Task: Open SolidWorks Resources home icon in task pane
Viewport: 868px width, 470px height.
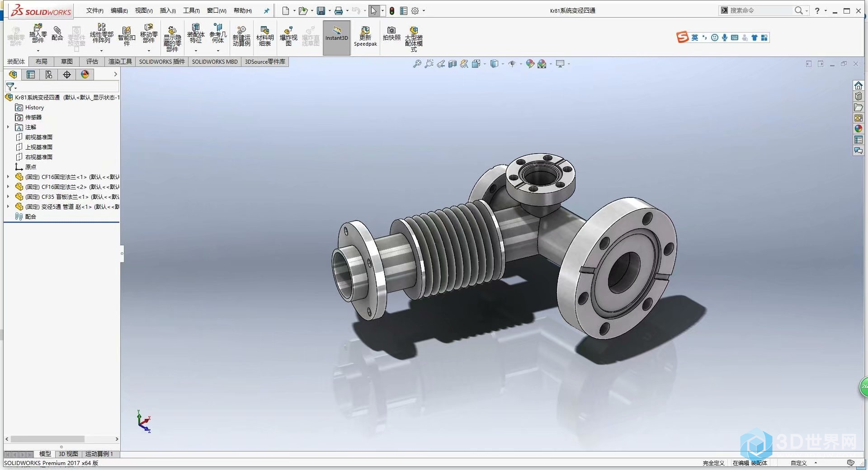Action: 859,85
